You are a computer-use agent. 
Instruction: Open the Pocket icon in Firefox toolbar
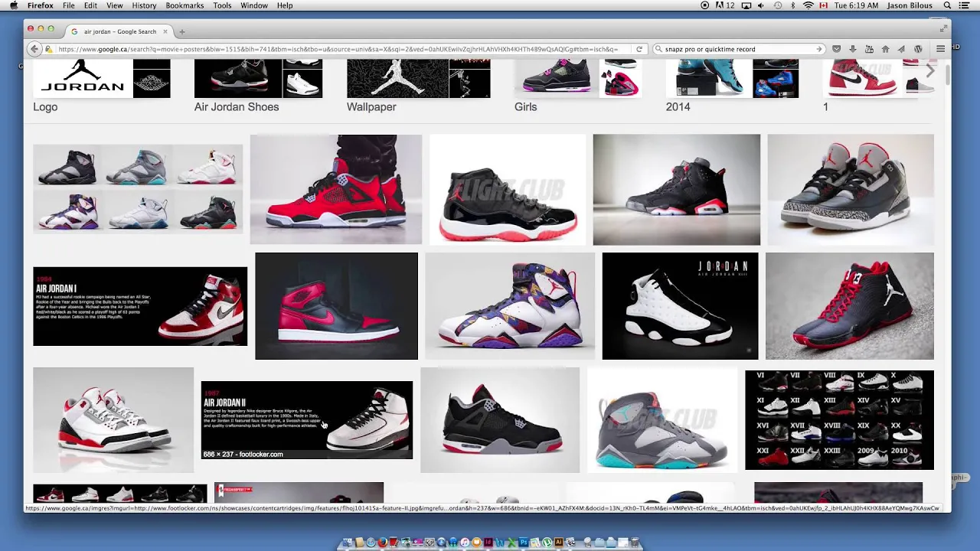point(836,49)
